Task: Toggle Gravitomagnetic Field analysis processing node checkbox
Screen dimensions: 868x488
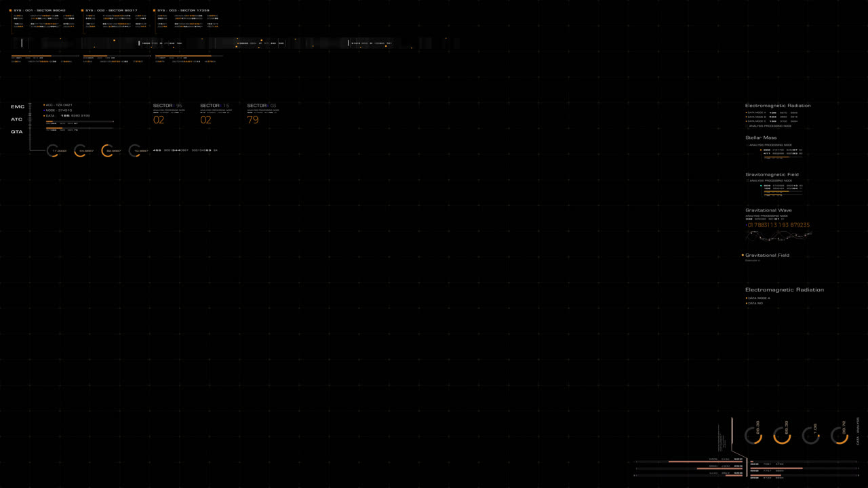Action: coord(747,181)
